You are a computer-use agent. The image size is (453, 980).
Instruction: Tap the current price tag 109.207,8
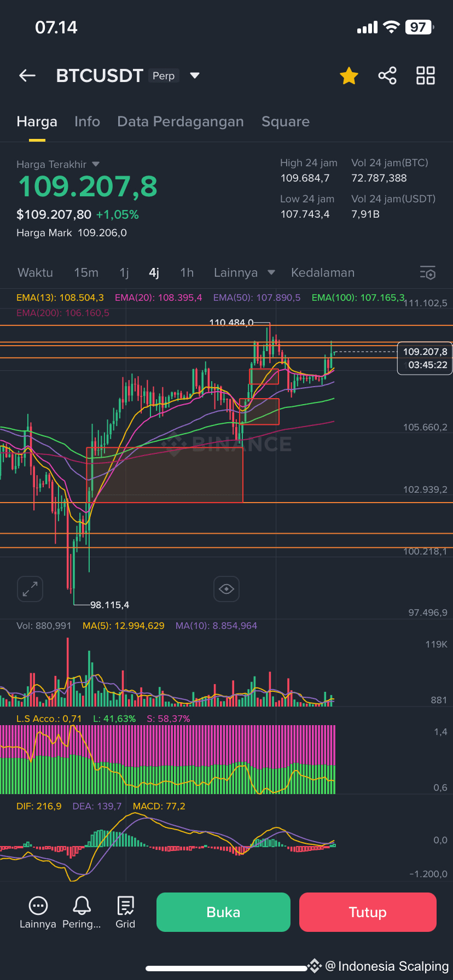[x=425, y=358]
